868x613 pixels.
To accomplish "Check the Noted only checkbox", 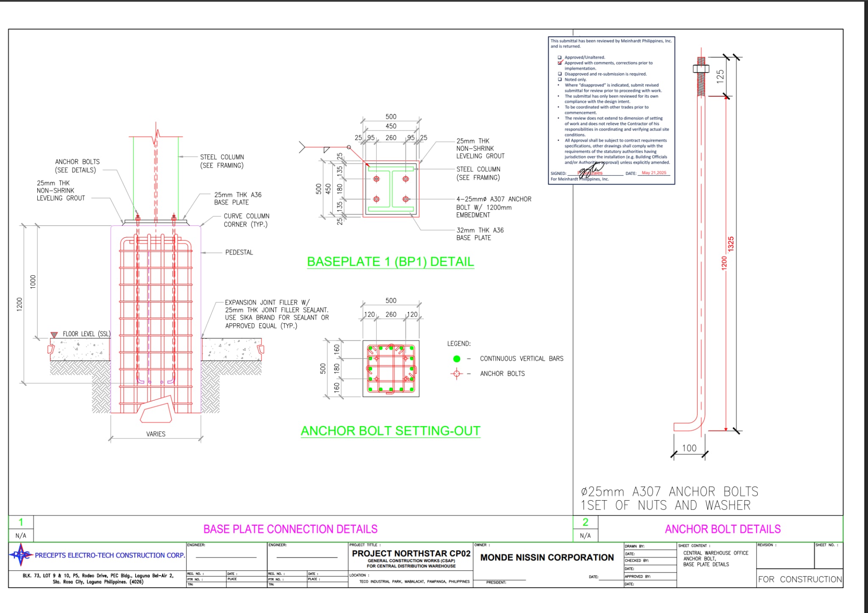I will tap(559, 79).
